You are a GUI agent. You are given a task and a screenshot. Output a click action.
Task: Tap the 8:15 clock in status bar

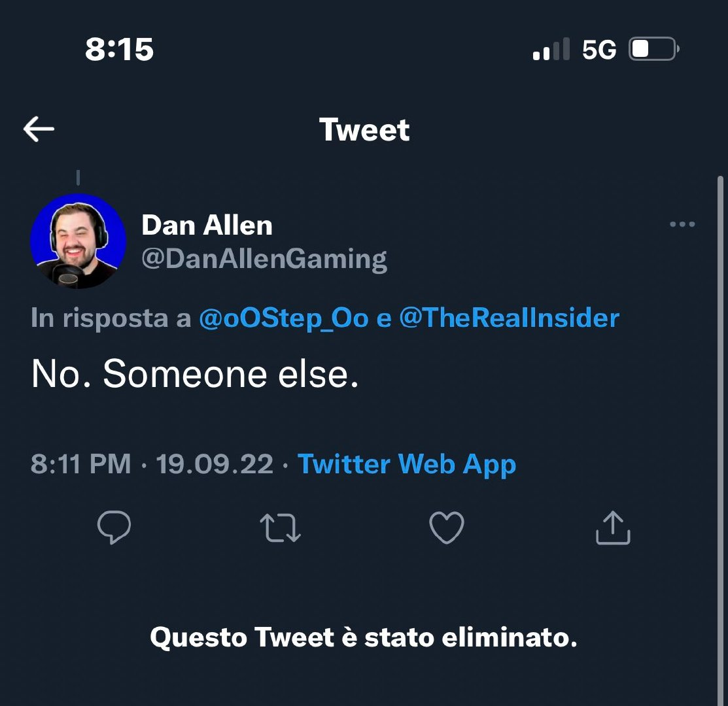[x=119, y=50]
